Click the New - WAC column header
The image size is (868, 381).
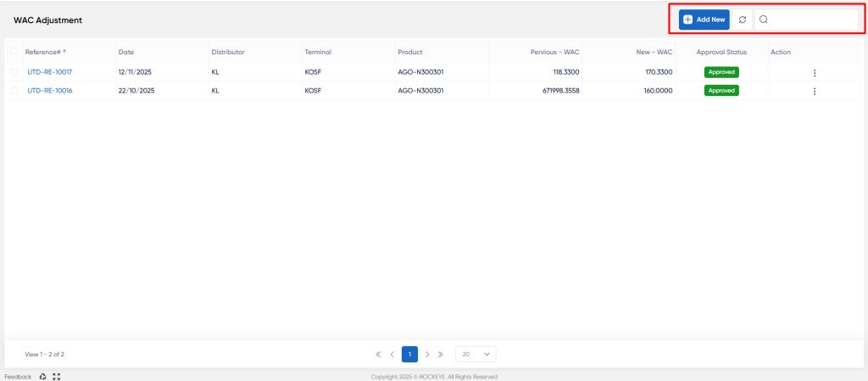click(654, 52)
